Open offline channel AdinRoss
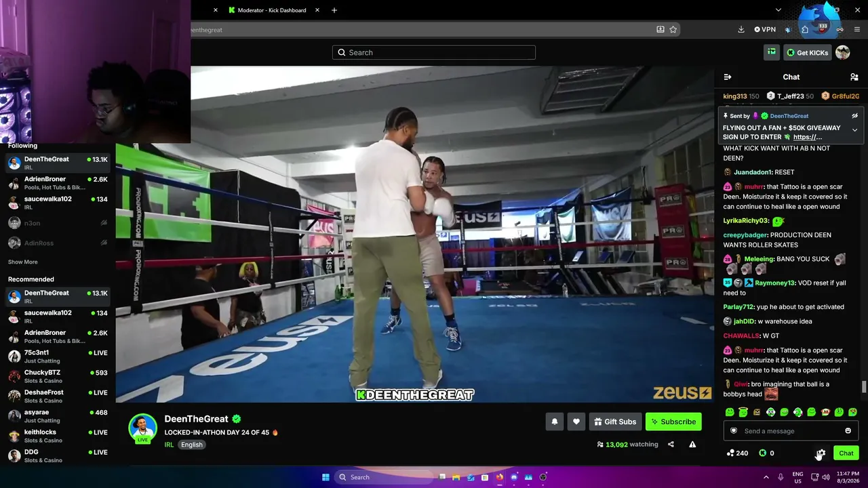Screen dimensions: 868x488 pos(58,243)
